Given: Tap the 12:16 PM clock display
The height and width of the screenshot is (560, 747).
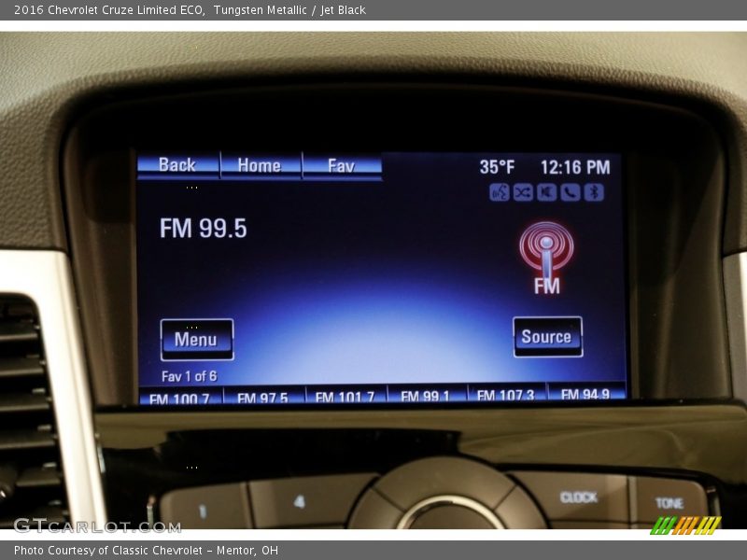Looking at the screenshot, I should [575, 167].
